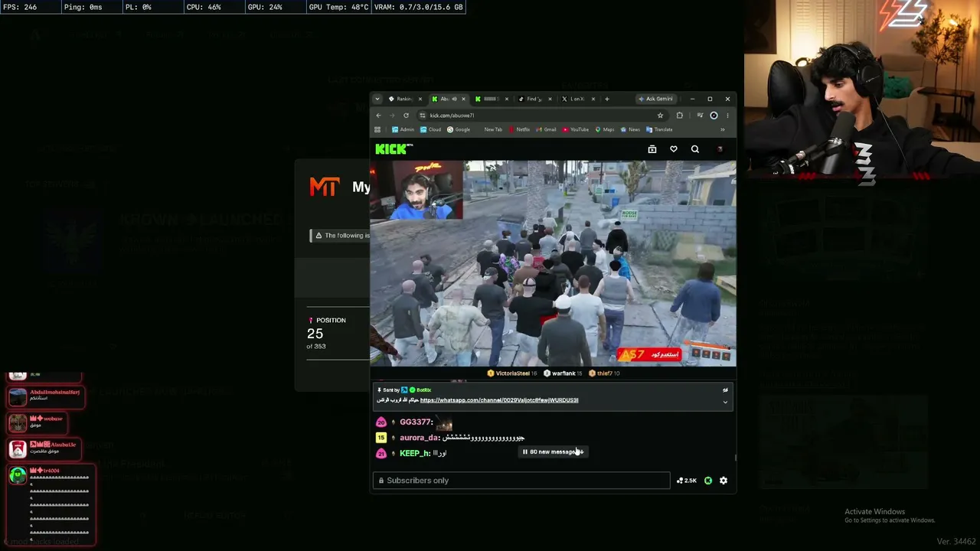Open the Gmail bookmark
980x551 pixels.
pos(546,129)
